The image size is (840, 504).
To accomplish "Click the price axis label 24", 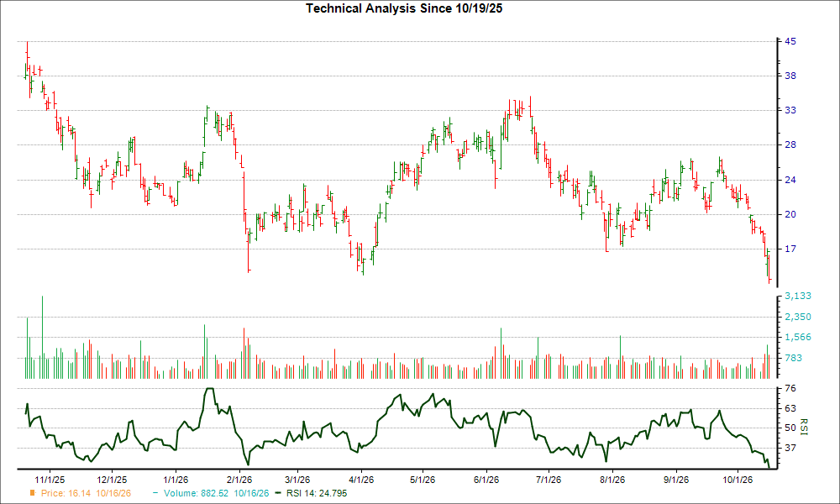I will click(x=790, y=180).
